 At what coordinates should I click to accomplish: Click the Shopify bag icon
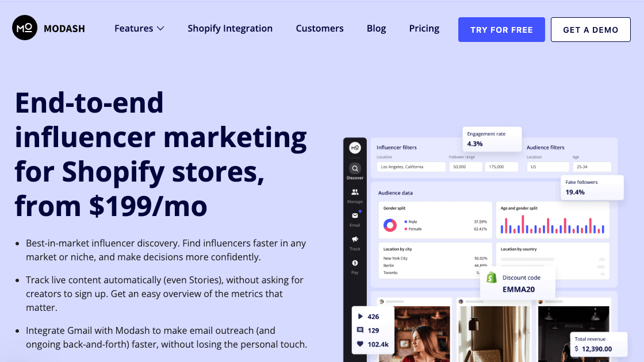tap(492, 278)
